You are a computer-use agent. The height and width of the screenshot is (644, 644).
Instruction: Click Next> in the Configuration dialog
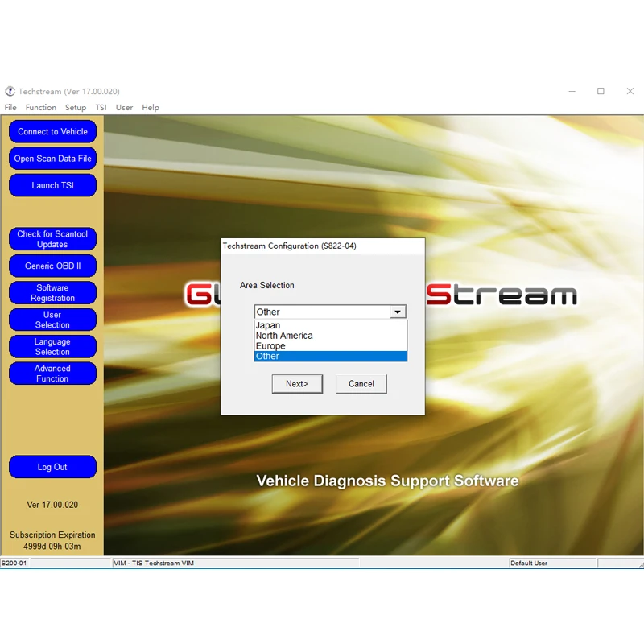(x=297, y=384)
